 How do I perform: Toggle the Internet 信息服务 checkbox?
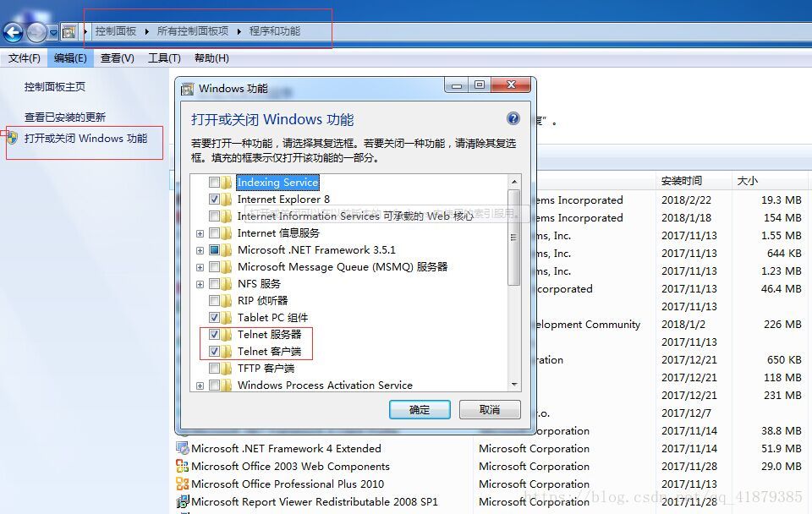point(214,233)
